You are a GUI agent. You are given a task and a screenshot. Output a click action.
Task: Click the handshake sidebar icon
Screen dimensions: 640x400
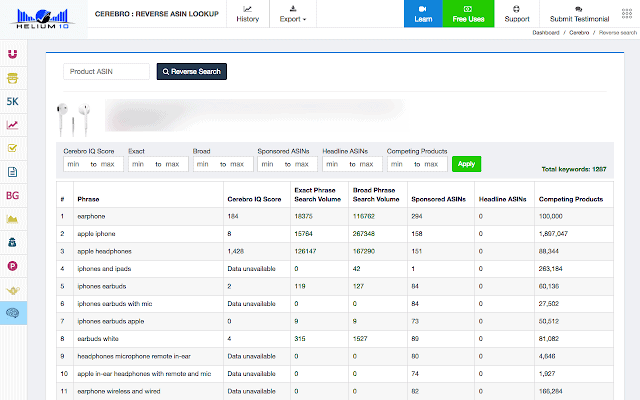click(x=13, y=290)
